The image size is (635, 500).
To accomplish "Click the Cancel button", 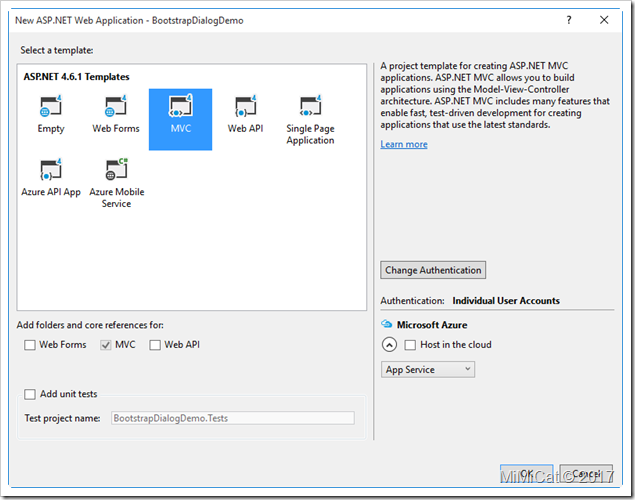I will click(x=586, y=474).
